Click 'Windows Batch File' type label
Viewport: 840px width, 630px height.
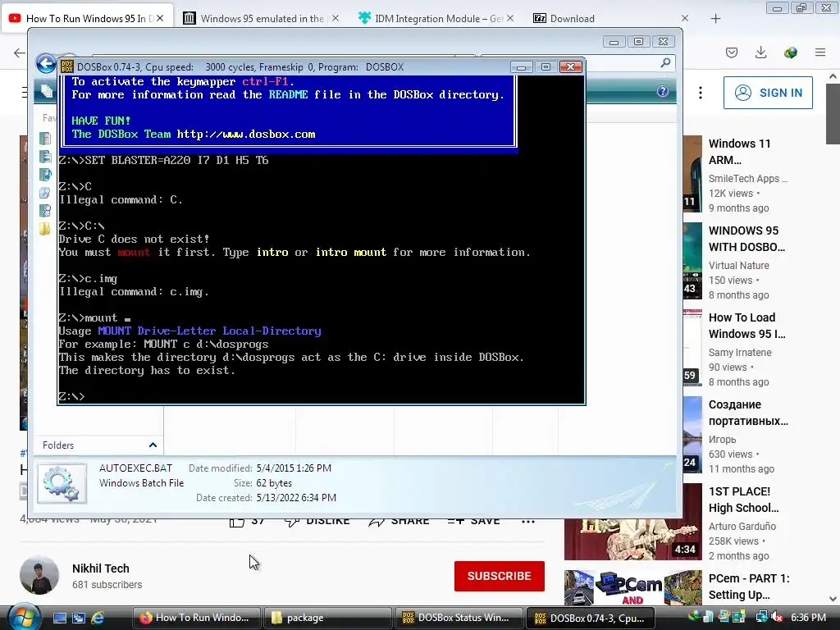coord(141,483)
